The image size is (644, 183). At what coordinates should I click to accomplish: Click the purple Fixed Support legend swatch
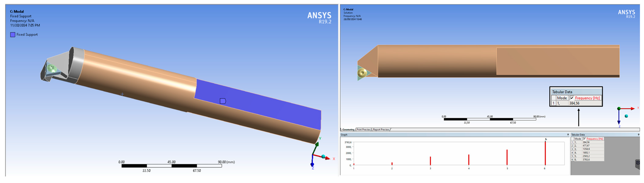coord(13,35)
